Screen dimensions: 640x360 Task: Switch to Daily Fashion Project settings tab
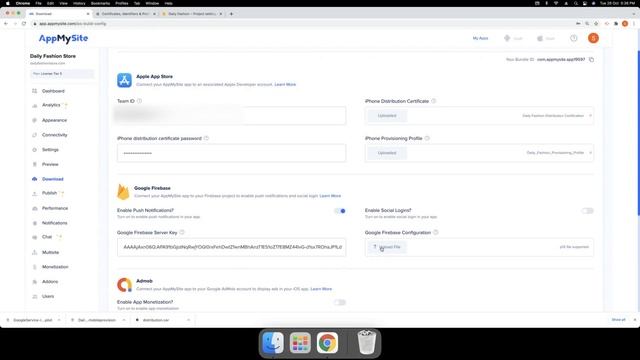point(192,14)
